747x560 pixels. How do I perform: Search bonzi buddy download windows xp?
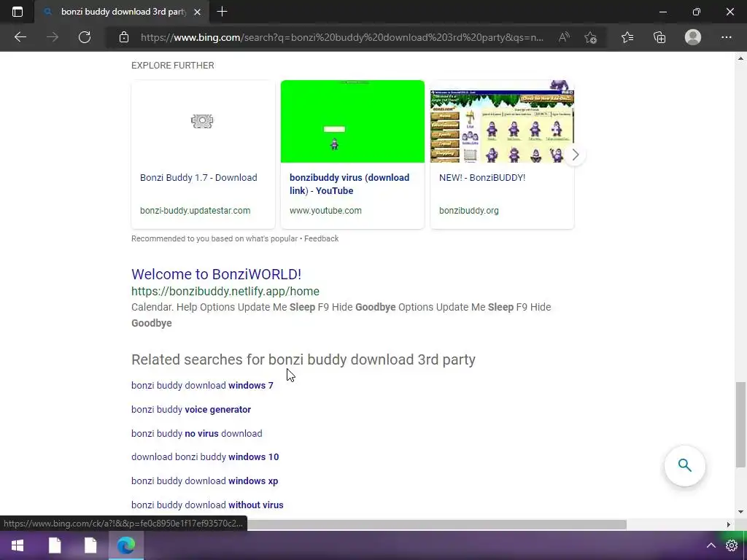pos(205,481)
